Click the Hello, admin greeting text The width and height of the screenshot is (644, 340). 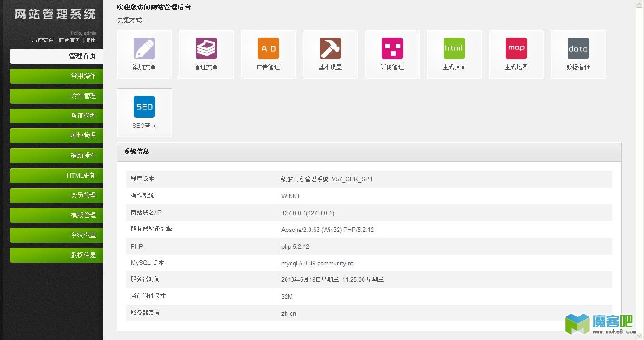83,33
